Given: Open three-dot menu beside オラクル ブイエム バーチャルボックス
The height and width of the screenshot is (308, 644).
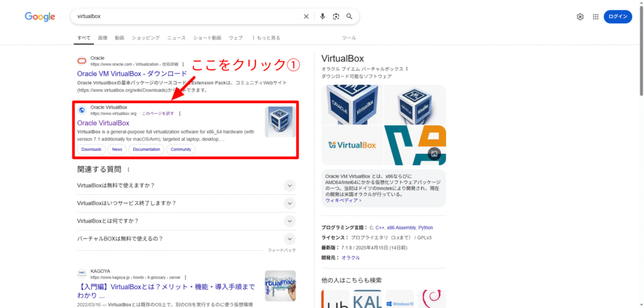Looking at the screenshot, I should (407, 69).
